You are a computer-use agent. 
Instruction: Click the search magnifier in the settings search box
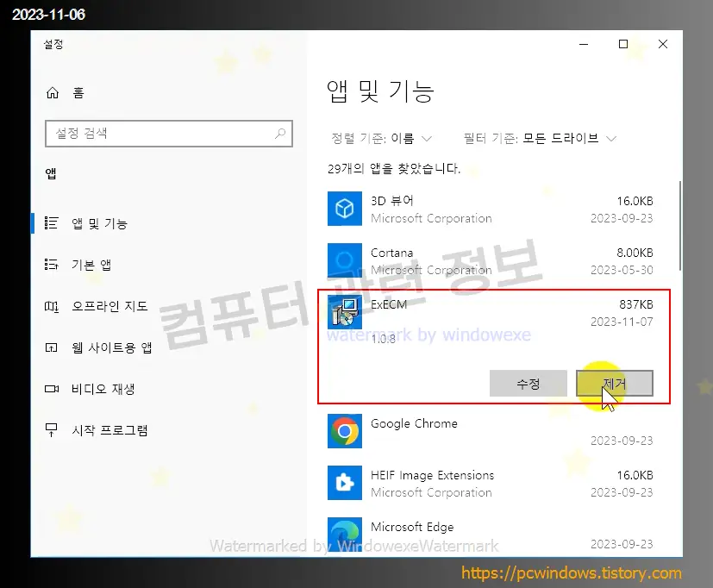(x=280, y=134)
